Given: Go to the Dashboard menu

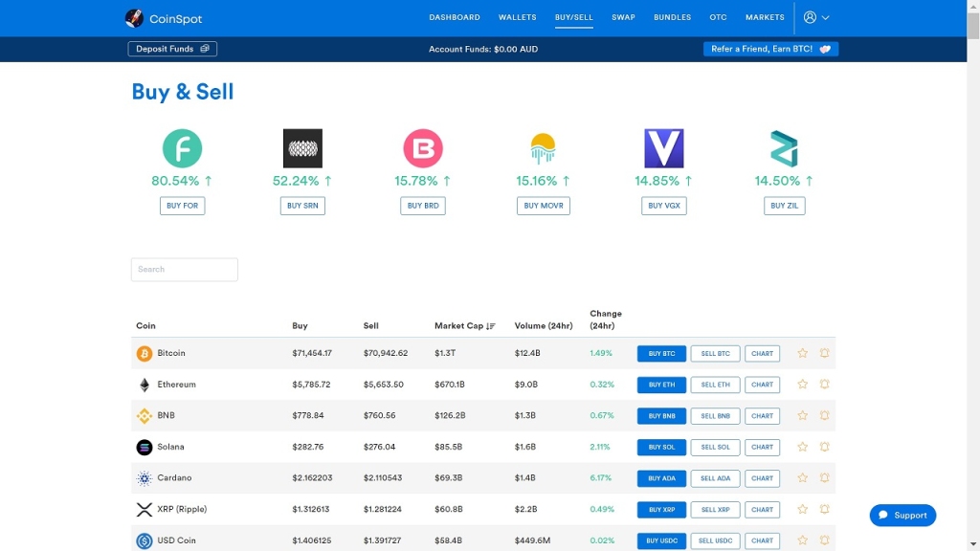Looking at the screenshot, I should [455, 17].
